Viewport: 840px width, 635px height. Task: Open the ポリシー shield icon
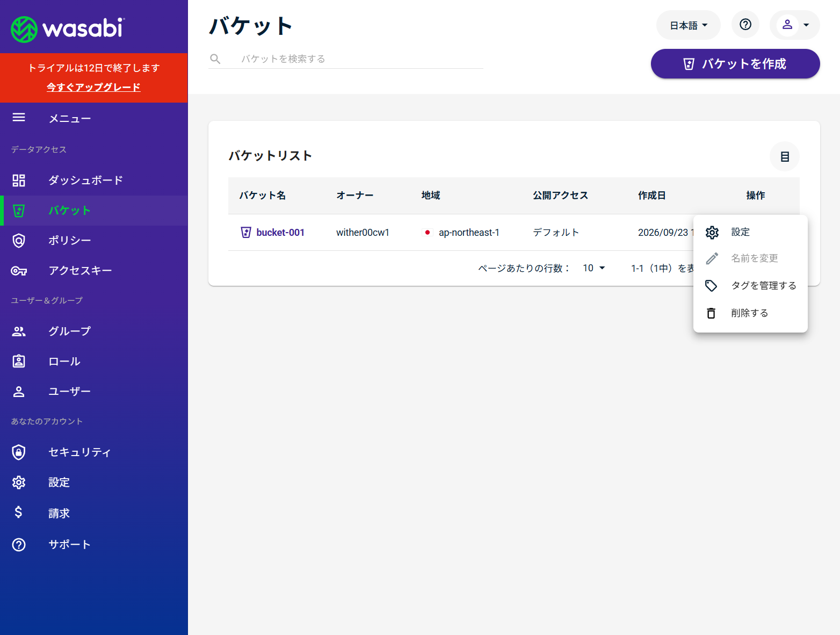pos(19,241)
